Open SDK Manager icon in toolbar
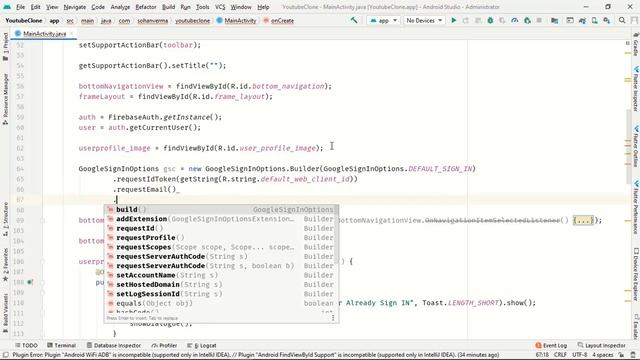Viewport: 640px width, 360px height. (607, 20)
